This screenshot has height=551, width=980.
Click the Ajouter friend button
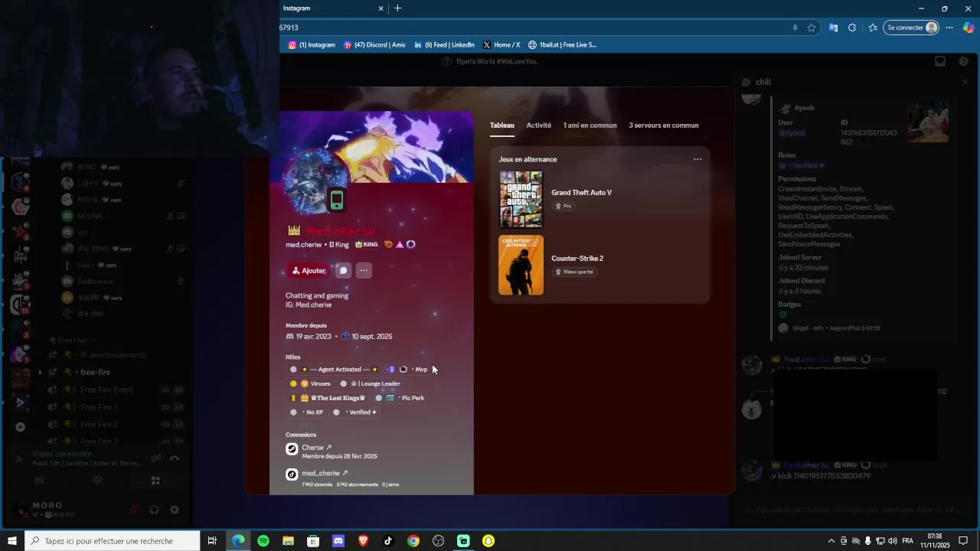[309, 271]
